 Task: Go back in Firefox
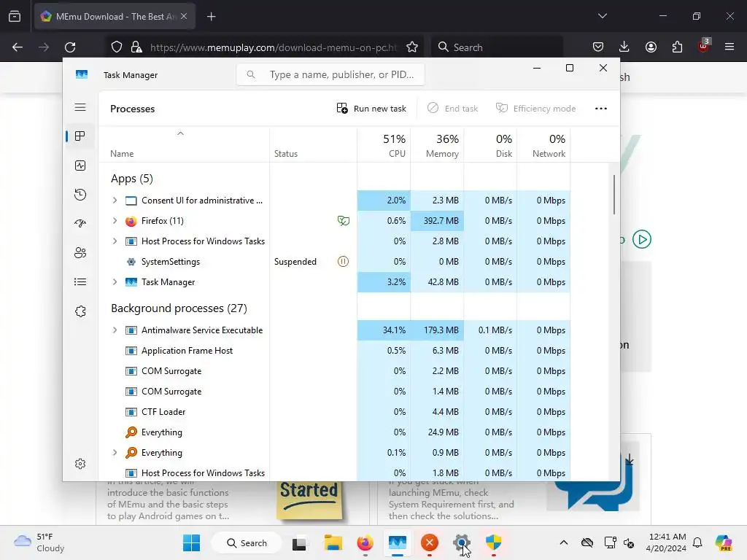(18, 47)
